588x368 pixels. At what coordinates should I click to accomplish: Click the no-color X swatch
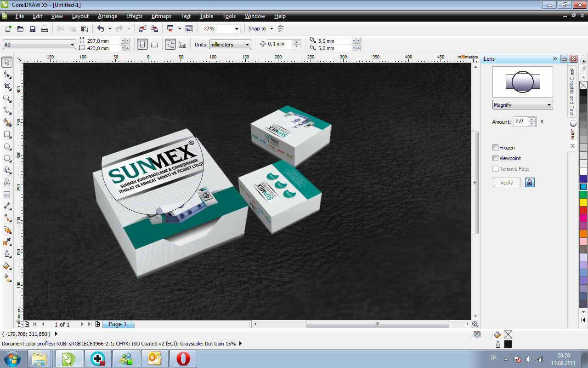[583, 85]
